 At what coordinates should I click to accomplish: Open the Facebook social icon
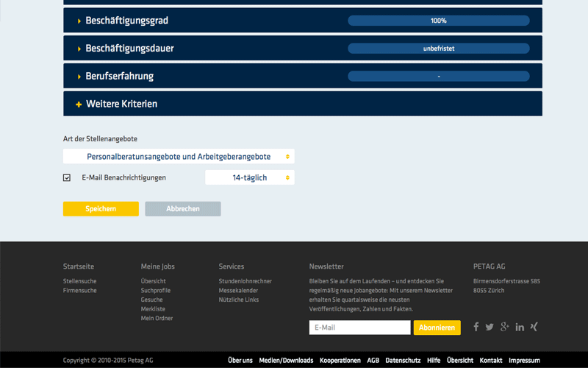(476, 327)
